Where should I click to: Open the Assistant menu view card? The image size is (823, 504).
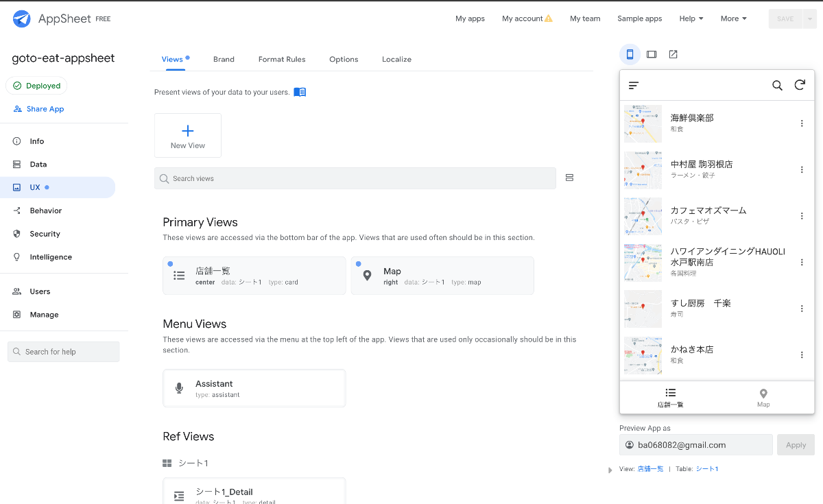click(254, 388)
